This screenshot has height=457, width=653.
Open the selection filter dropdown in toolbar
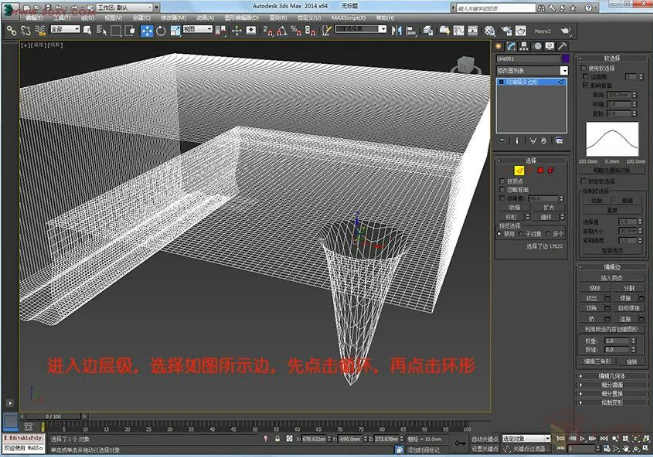tap(64, 30)
